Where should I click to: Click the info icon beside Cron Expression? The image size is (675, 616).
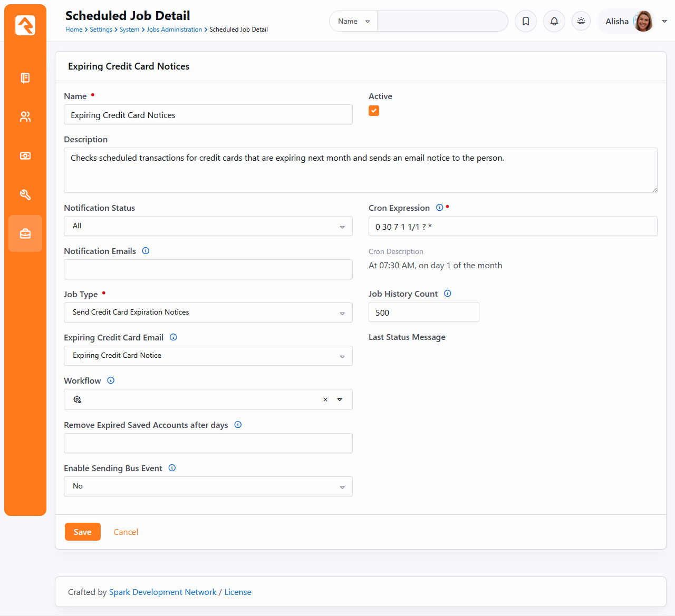[x=439, y=208]
